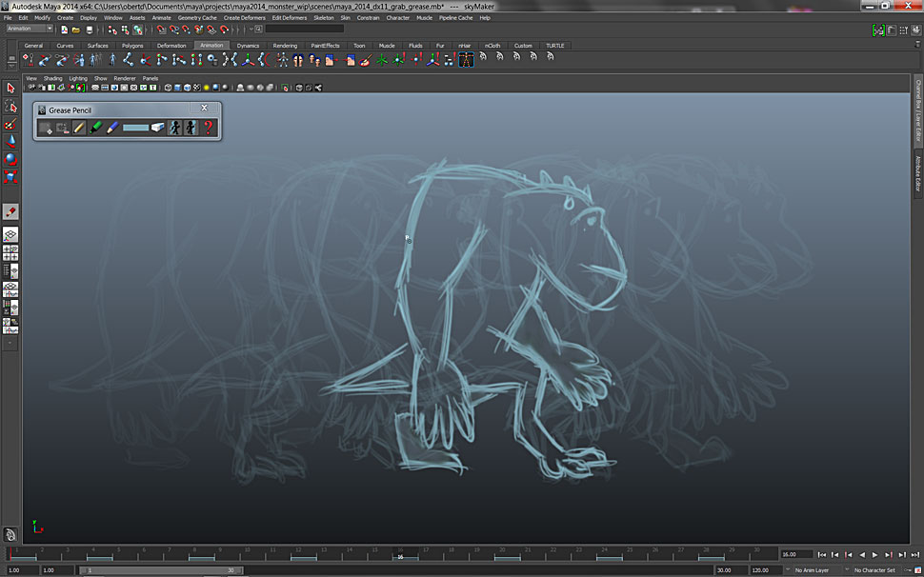
Task: Pick the eraser in Grease Pencil
Action: point(158,128)
